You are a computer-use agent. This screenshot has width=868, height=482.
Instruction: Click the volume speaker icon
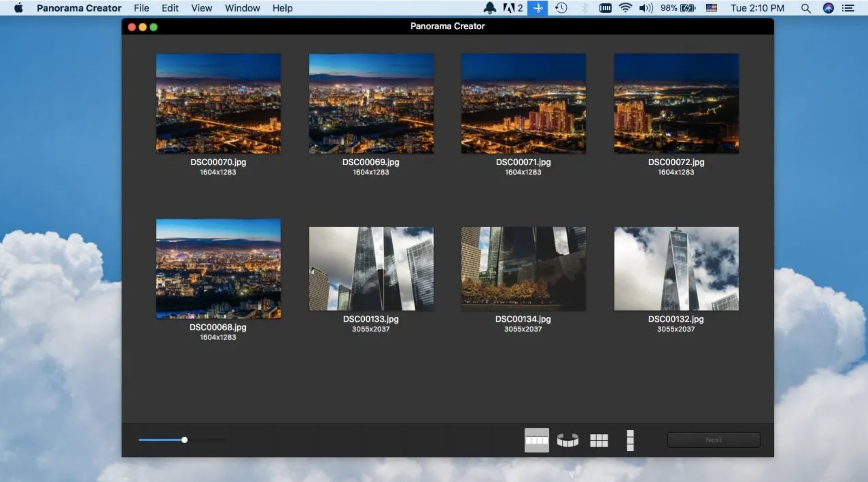point(645,8)
